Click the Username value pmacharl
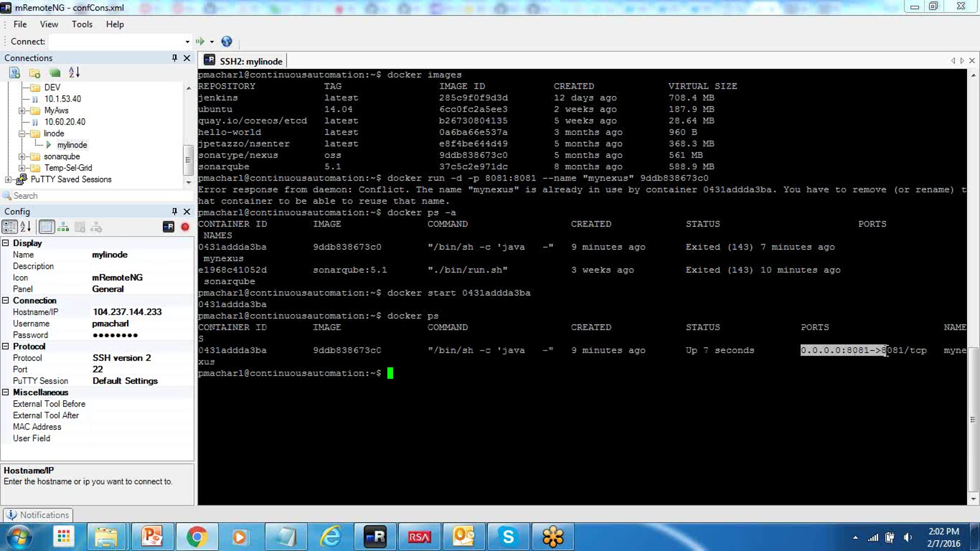The image size is (980, 551). tap(110, 323)
